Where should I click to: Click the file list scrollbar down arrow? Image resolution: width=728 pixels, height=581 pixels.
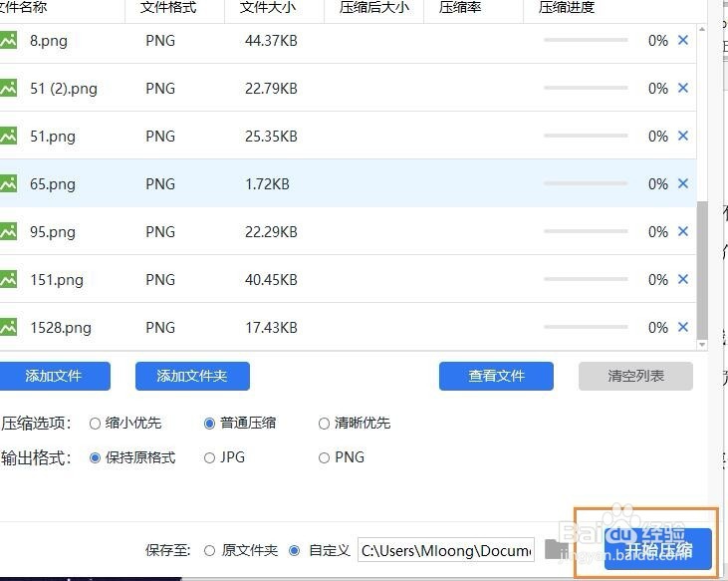702,345
